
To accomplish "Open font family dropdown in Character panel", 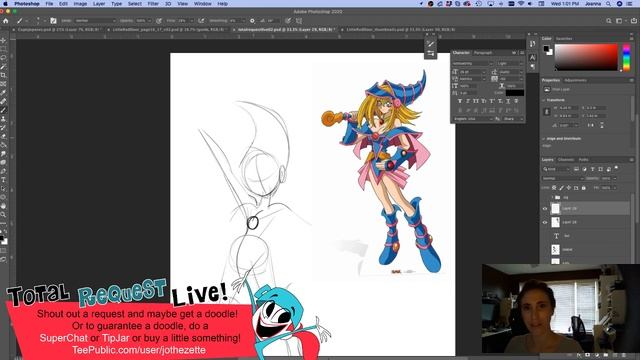I will [x=473, y=64].
